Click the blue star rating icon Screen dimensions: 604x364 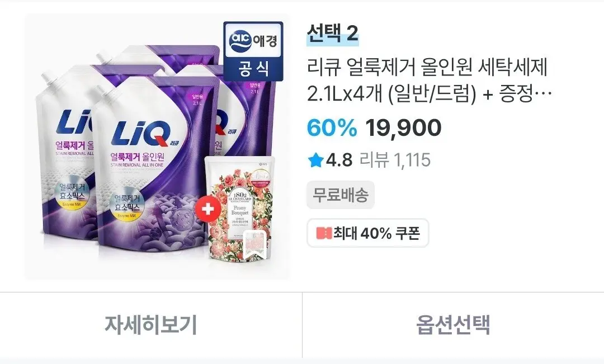(x=315, y=160)
